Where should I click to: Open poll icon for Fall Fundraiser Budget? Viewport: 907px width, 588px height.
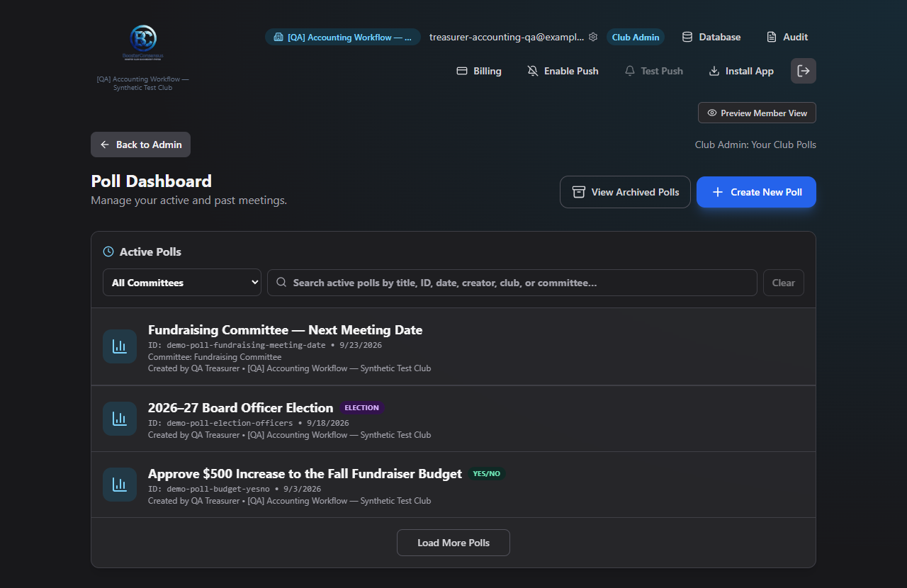(120, 485)
